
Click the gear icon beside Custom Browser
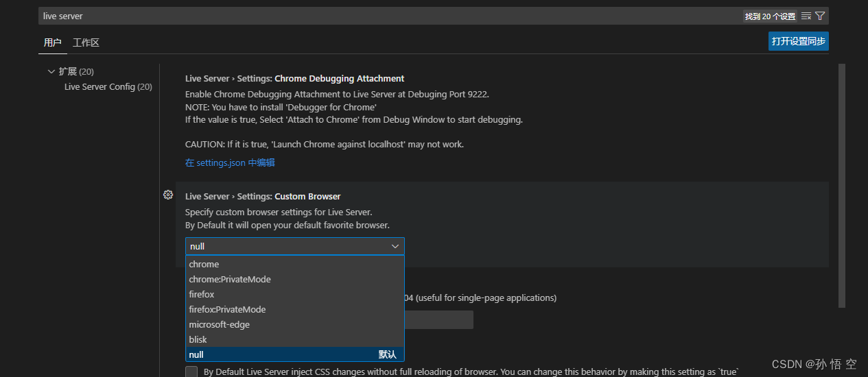click(168, 195)
